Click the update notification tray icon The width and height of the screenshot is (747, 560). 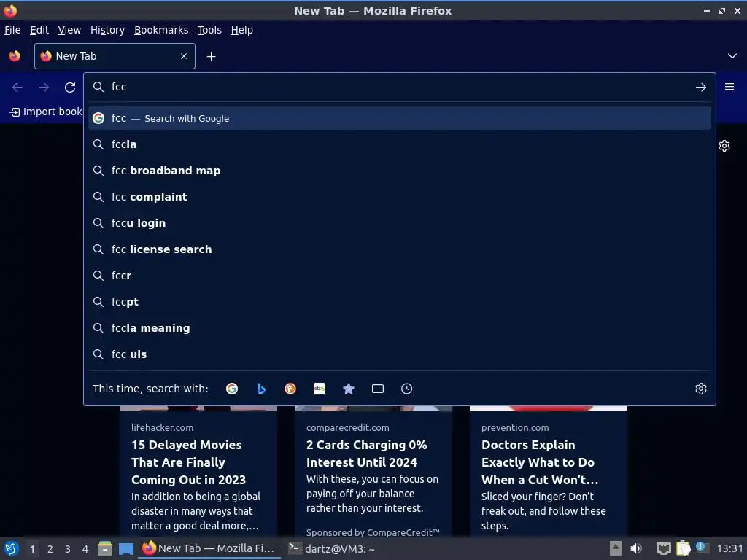[702, 547]
